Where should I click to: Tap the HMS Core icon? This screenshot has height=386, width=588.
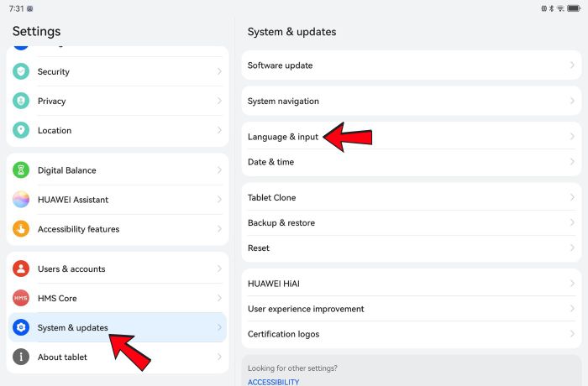21,299
